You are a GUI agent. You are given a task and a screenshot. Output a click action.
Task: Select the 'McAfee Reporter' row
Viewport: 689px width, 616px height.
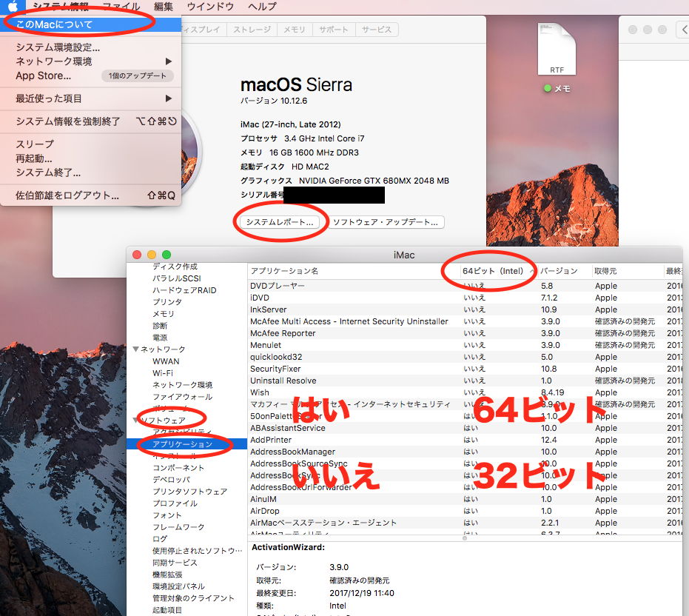465,333
